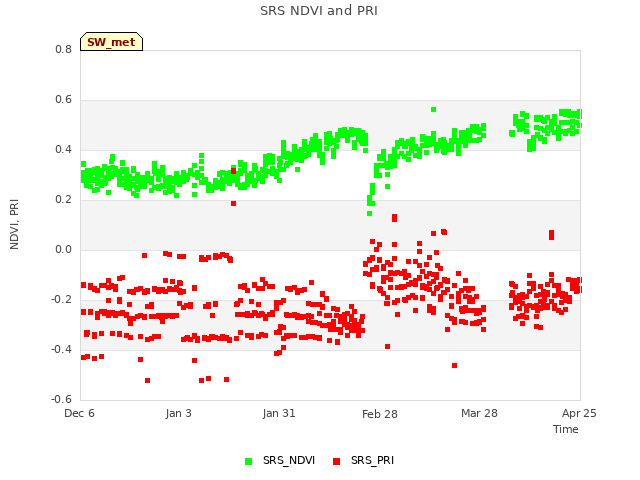Click the NDVI, PRI y-axis title

pos(14,224)
